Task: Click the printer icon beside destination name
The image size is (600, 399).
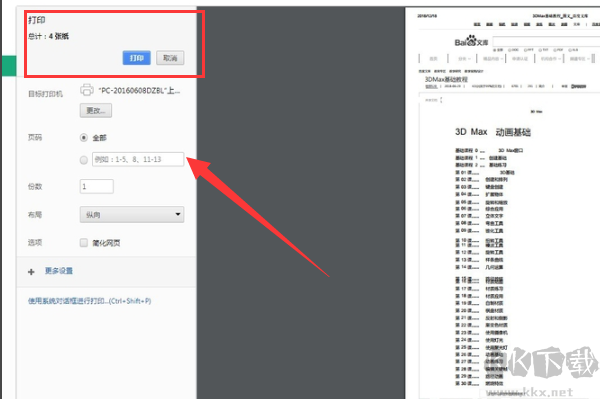Action: (x=87, y=90)
